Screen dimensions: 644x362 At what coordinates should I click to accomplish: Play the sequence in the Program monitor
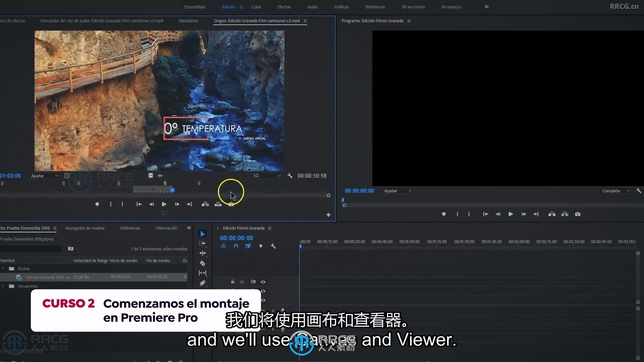pyautogui.click(x=511, y=214)
